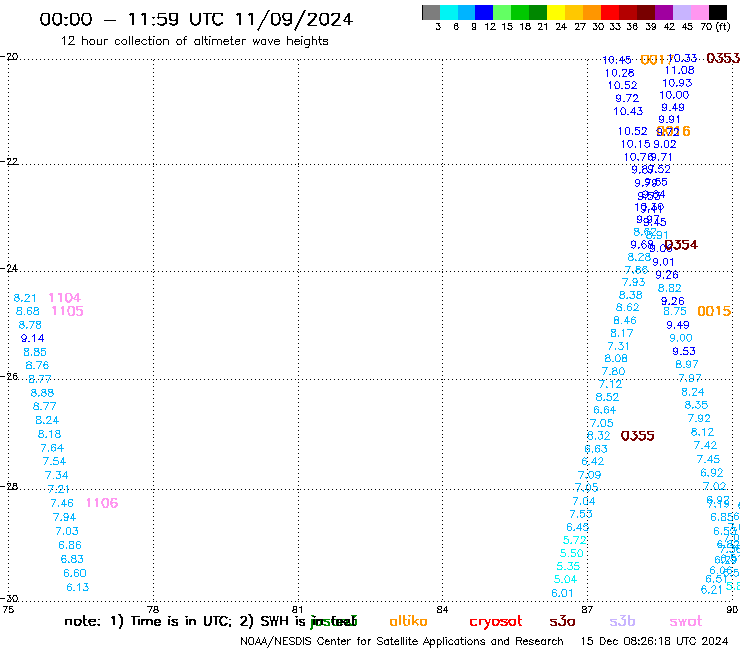Image resolution: width=740 pixels, height=650 pixels.
Task: Select the value '11.08'
Action: 680,70
